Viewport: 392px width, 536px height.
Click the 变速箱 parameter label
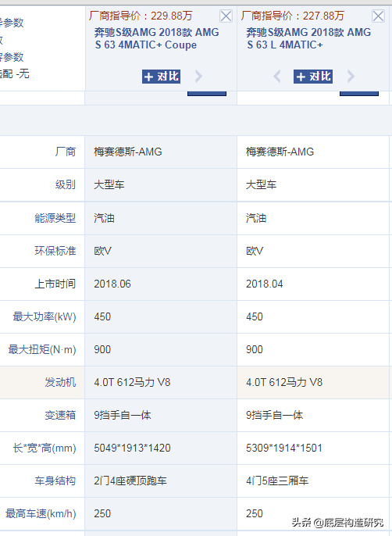(x=60, y=415)
